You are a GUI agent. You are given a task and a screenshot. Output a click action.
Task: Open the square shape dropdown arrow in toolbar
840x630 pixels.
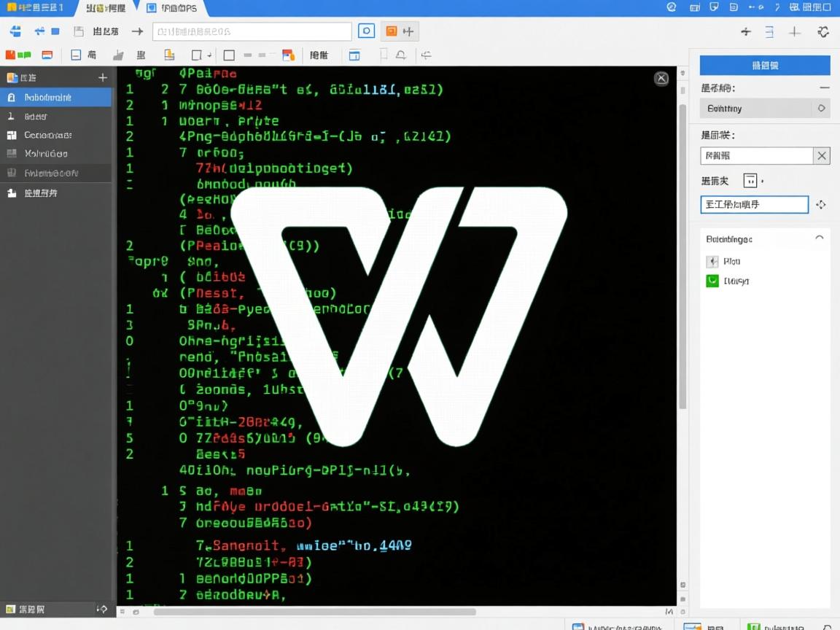(209, 55)
